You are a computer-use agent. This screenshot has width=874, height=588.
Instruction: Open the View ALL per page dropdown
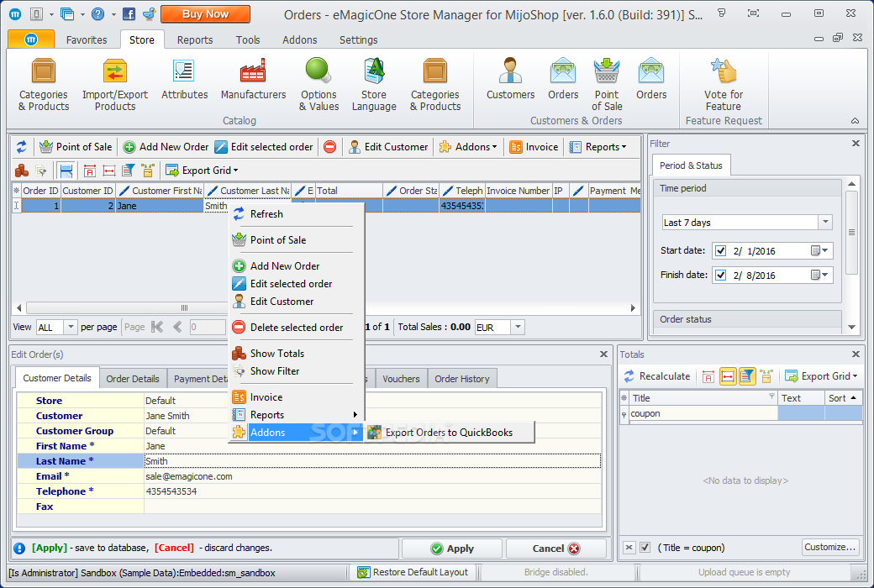pyautogui.click(x=71, y=327)
